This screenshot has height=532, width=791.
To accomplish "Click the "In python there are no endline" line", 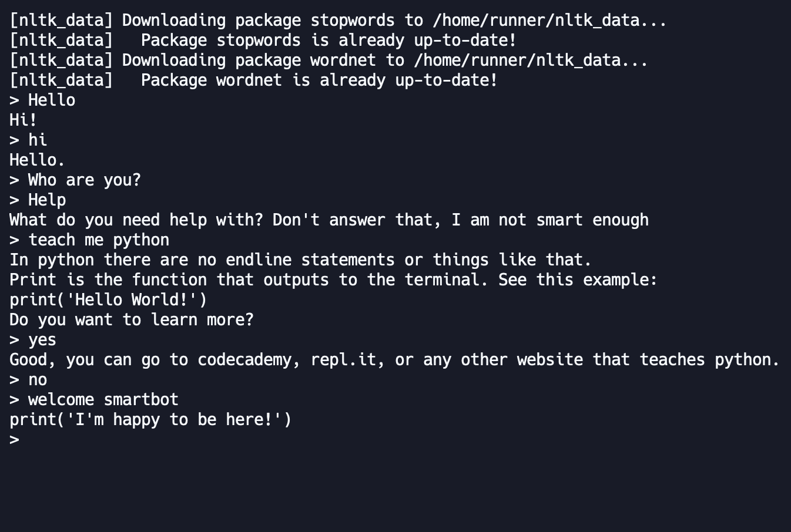I will [300, 260].
